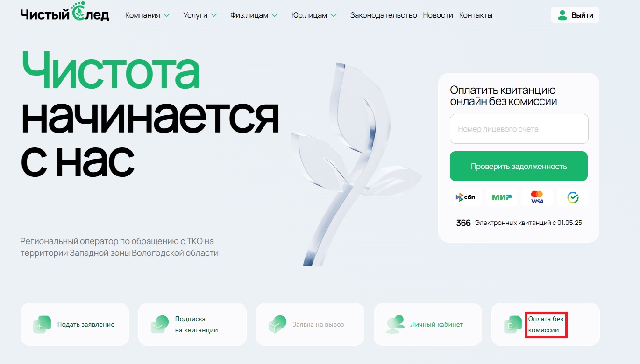The width and height of the screenshot is (640, 364).
Task: Open the Физ.лицам dropdown
Action: pyautogui.click(x=254, y=15)
